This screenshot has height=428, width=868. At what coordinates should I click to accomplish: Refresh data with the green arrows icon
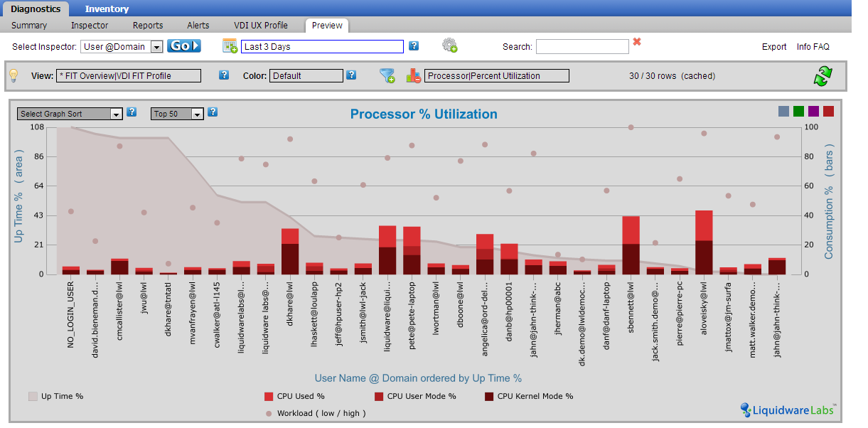coord(823,76)
